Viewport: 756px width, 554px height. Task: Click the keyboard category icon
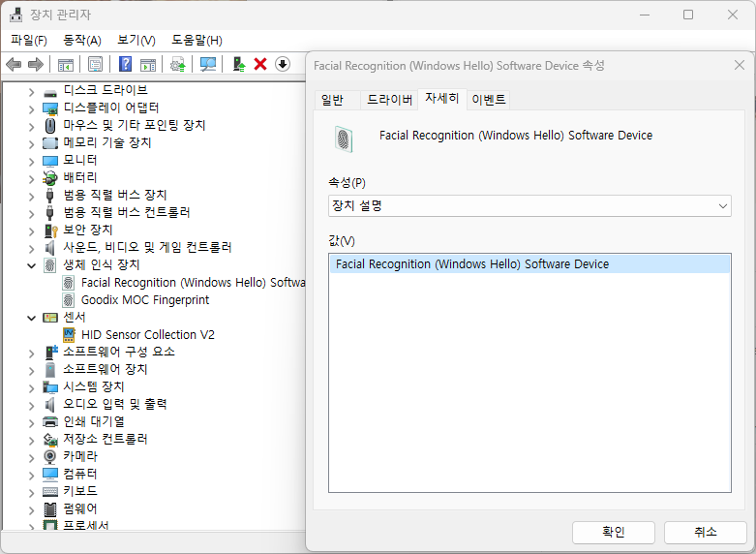point(50,491)
